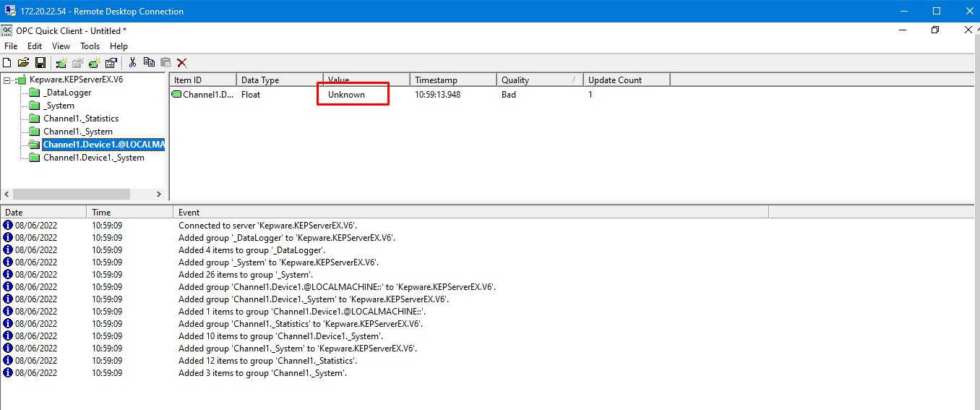This screenshot has width=980, height=410.
Task: Open the Help menu
Action: [x=119, y=46]
